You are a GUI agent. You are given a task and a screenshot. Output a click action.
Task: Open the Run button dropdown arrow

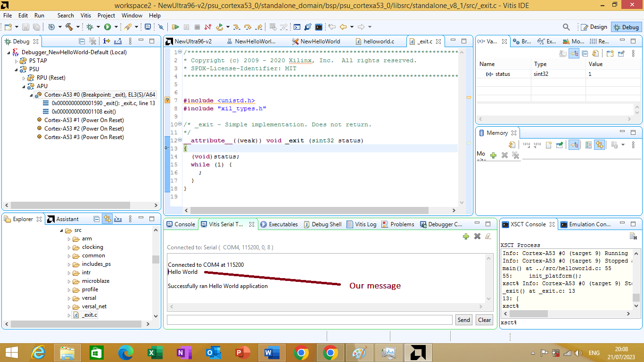115,27
